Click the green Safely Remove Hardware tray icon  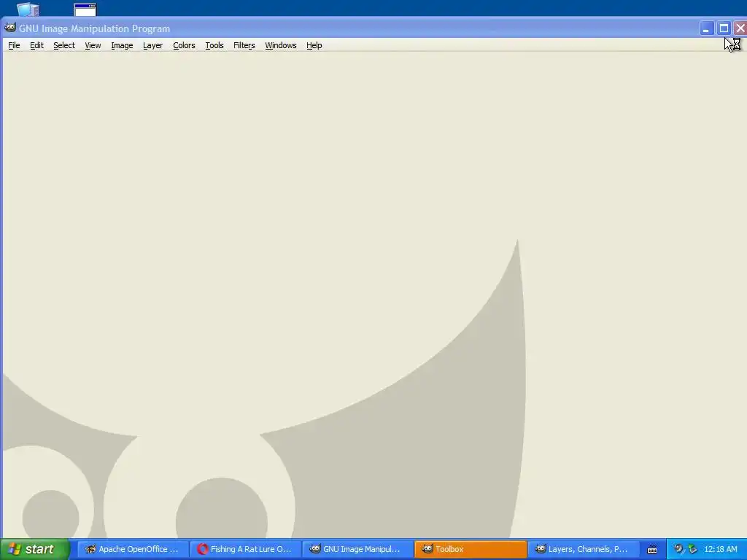[x=692, y=549]
